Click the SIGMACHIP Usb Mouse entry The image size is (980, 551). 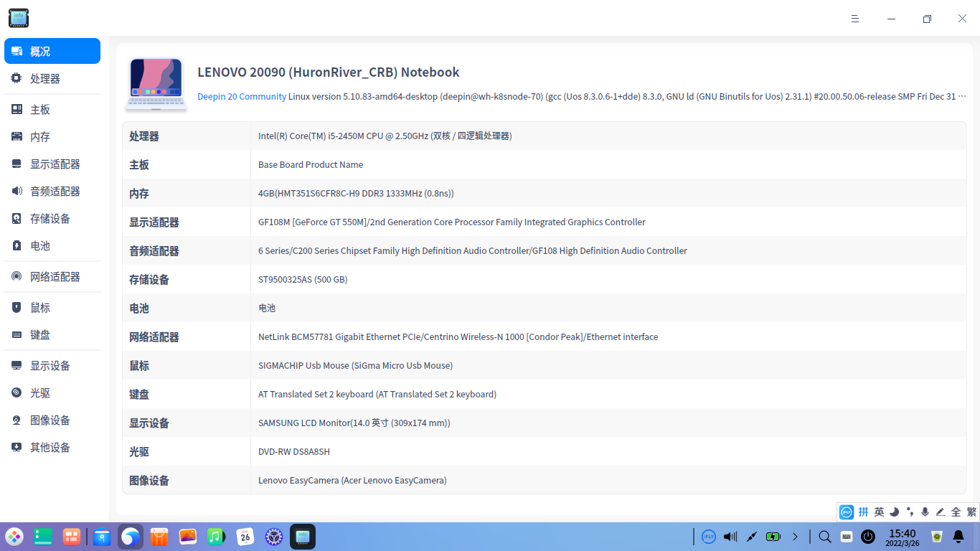pyautogui.click(x=355, y=365)
